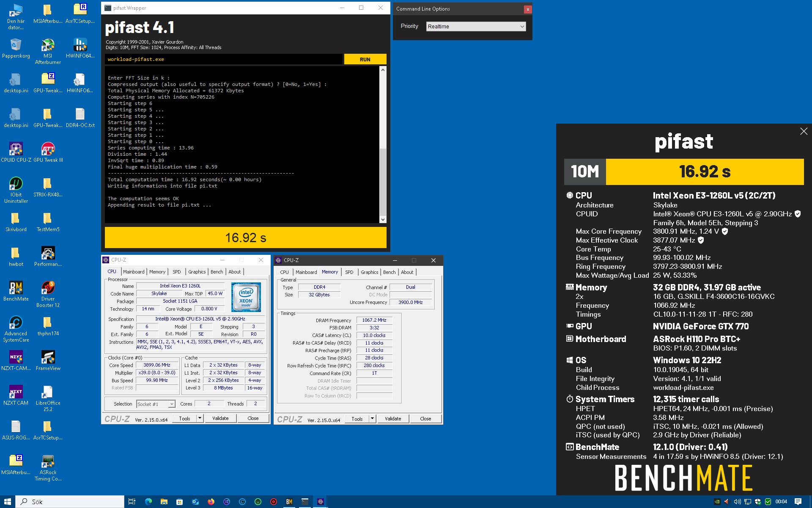Launch GPU Tweak III desktop shortcut
Image resolution: width=812 pixels, height=508 pixels.
[x=48, y=153]
